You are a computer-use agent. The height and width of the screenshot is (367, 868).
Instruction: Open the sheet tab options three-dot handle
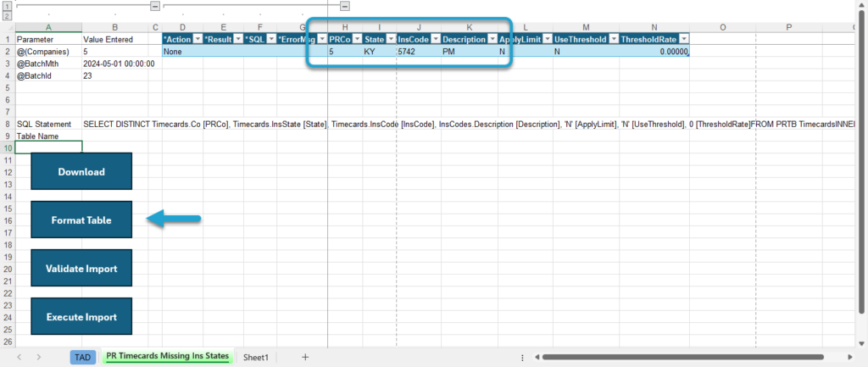point(522,357)
